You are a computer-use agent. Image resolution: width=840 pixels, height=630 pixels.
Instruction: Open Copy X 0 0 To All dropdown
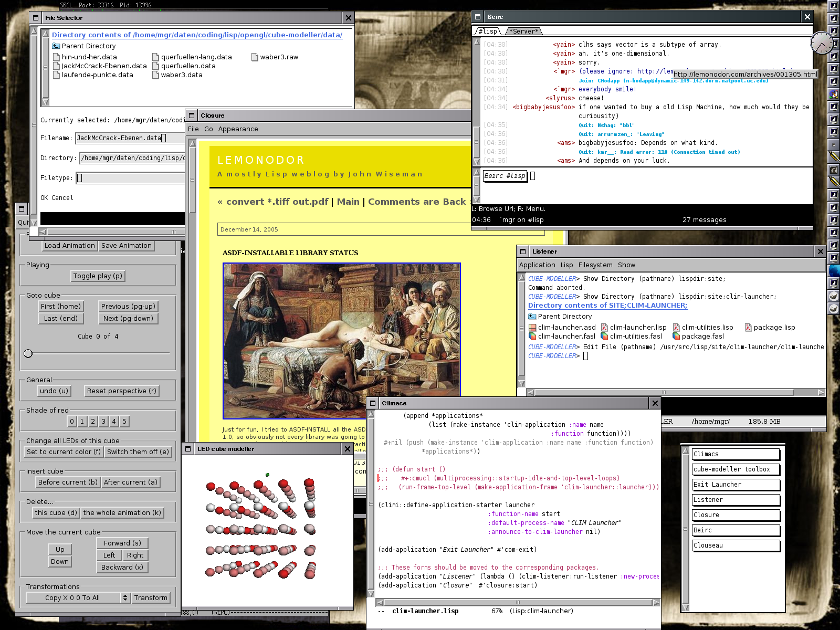[x=78, y=598]
